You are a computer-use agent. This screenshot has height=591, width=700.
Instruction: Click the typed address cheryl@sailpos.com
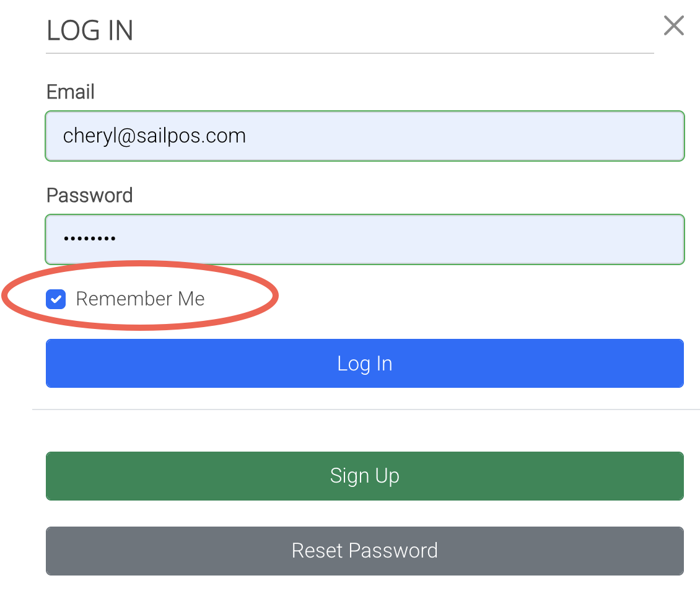tap(154, 136)
